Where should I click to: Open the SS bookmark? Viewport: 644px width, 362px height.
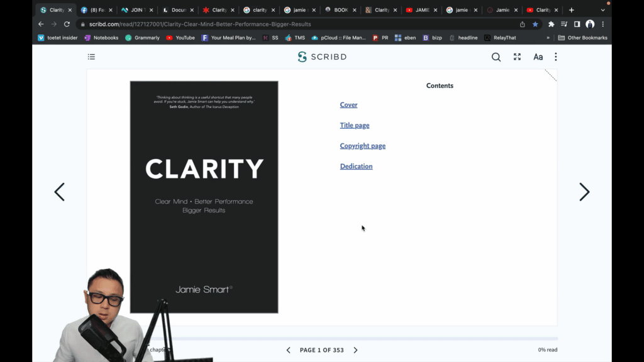click(270, 38)
